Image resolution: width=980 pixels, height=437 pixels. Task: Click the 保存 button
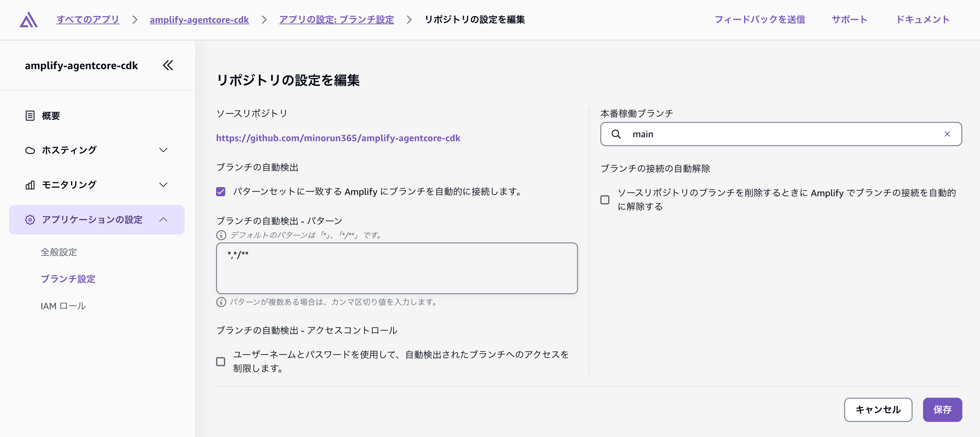[942, 409]
